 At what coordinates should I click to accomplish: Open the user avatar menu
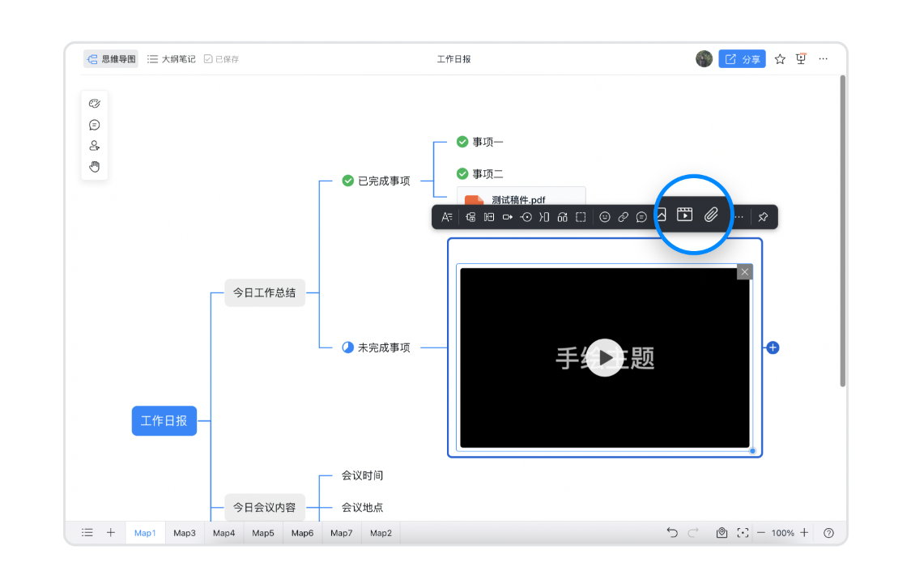pyautogui.click(x=705, y=58)
